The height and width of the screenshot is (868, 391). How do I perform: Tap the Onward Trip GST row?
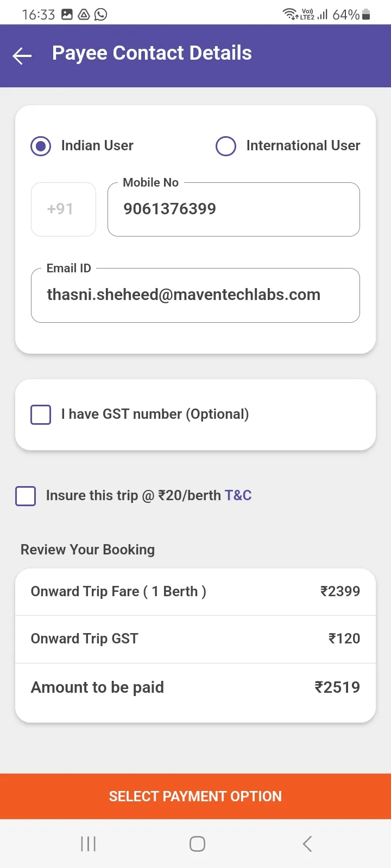(x=195, y=639)
